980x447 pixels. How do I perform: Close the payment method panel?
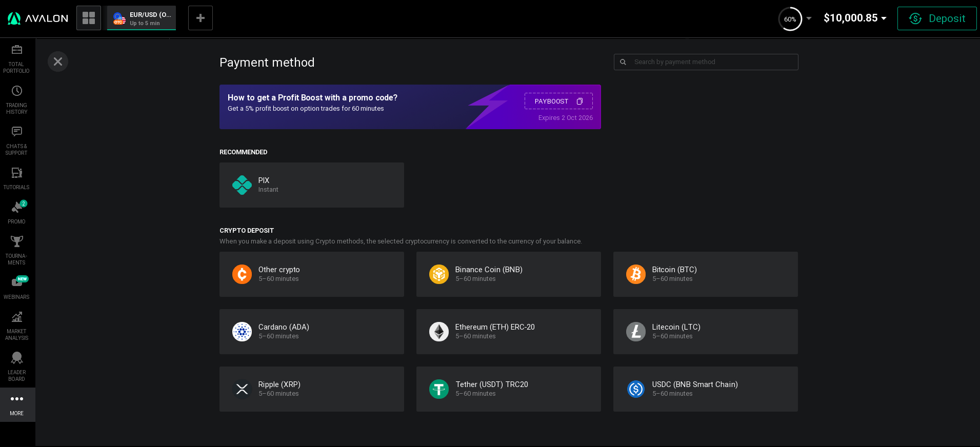point(58,62)
